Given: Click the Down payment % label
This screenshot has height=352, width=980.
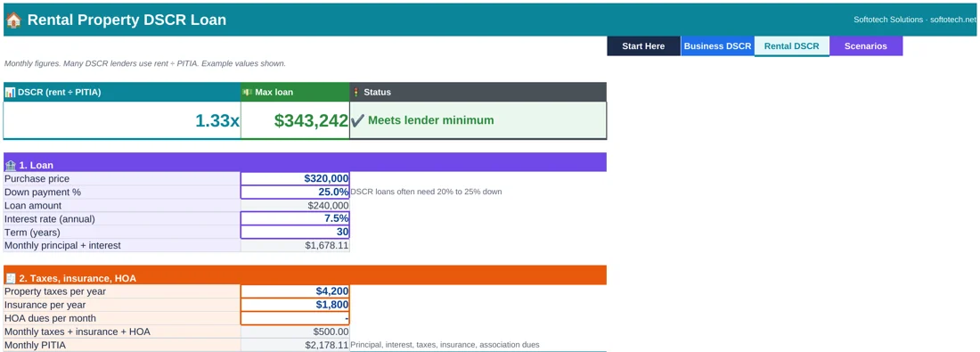Looking at the screenshot, I should tap(43, 192).
